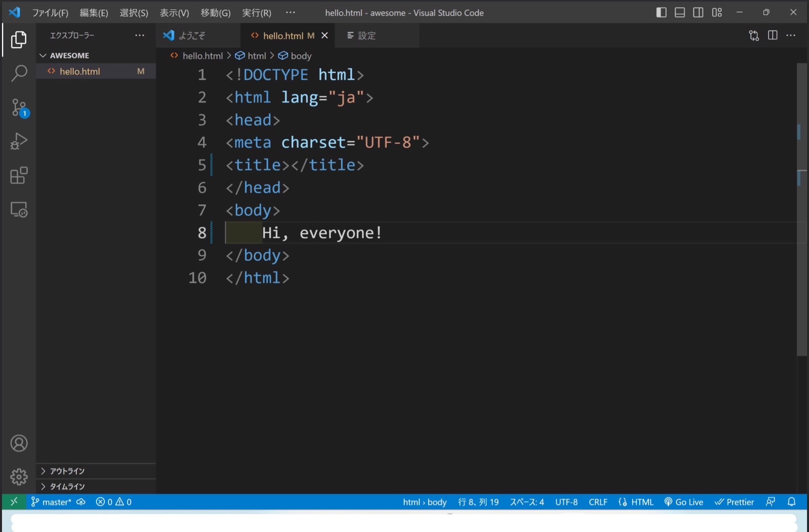This screenshot has height=532, width=809.
Task: Click html in the breadcrumb
Action: click(x=256, y=56)
